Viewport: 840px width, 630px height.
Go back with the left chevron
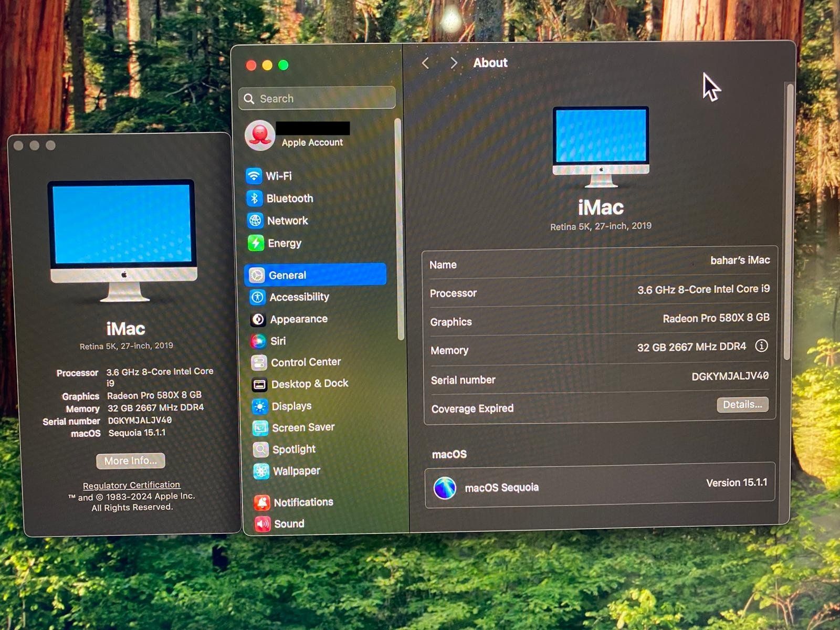[x=426, y=64]
